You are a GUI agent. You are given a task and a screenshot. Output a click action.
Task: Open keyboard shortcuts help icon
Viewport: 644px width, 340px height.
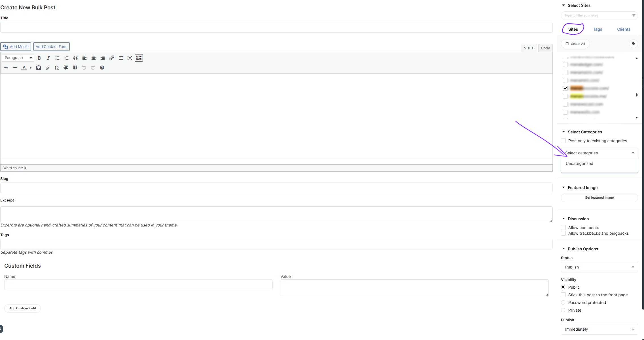point(102,68)
